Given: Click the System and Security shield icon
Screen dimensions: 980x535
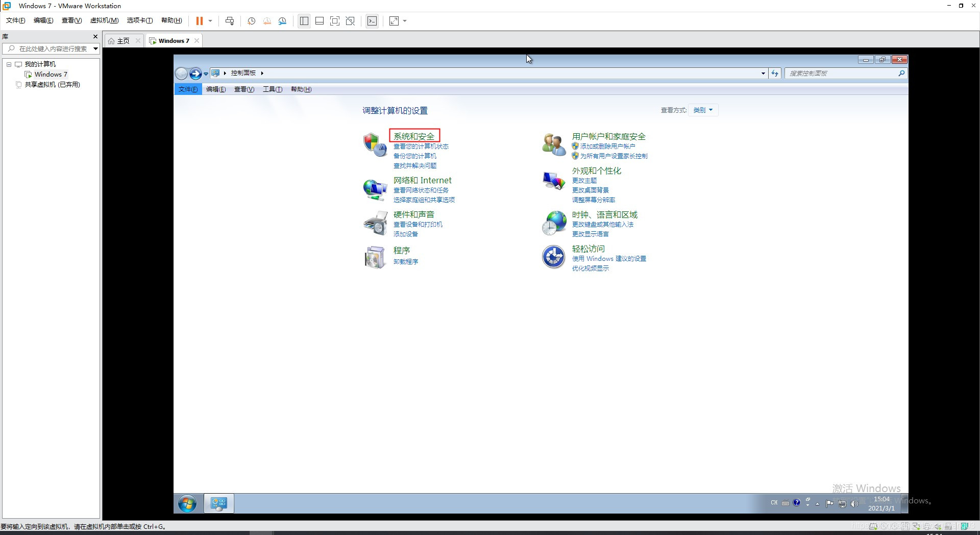Looking at the screenshot, I should click(375, 144).
